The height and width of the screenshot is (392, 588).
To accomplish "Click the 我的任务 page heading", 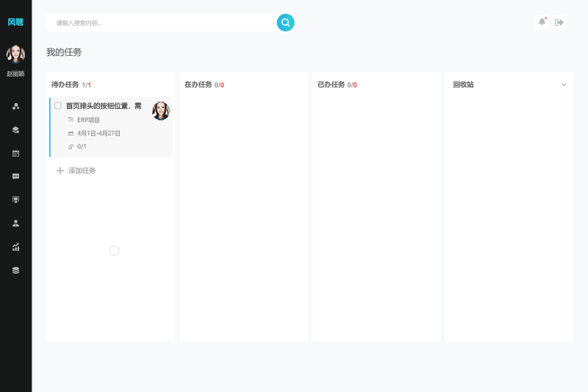I will (x=64, y=52).
